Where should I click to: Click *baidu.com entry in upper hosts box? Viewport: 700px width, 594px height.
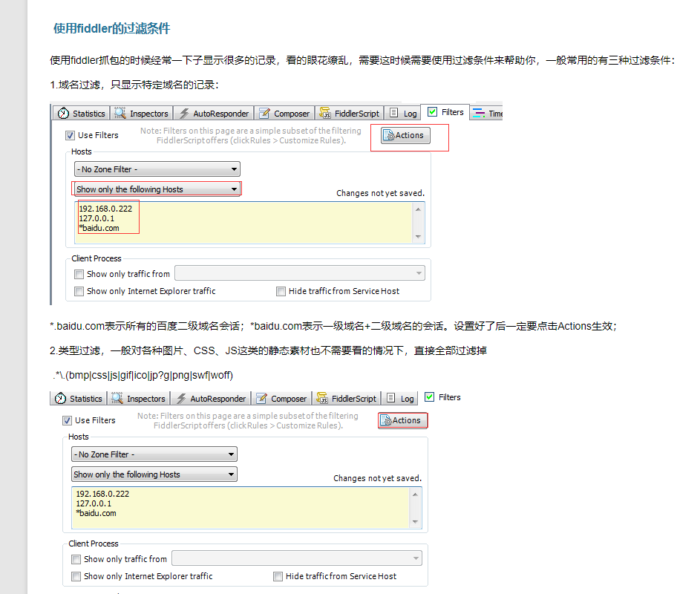tap(99, 228)
